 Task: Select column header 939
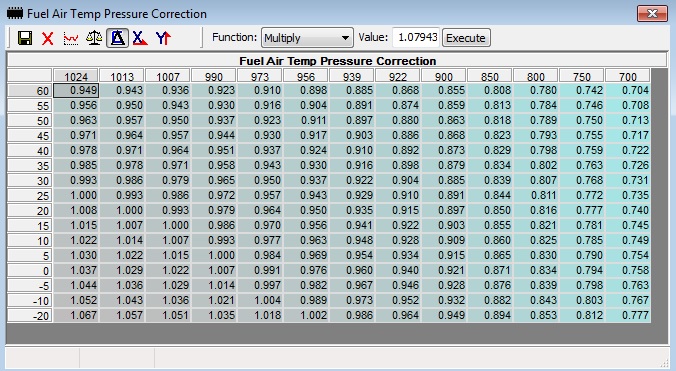(352, 76)
